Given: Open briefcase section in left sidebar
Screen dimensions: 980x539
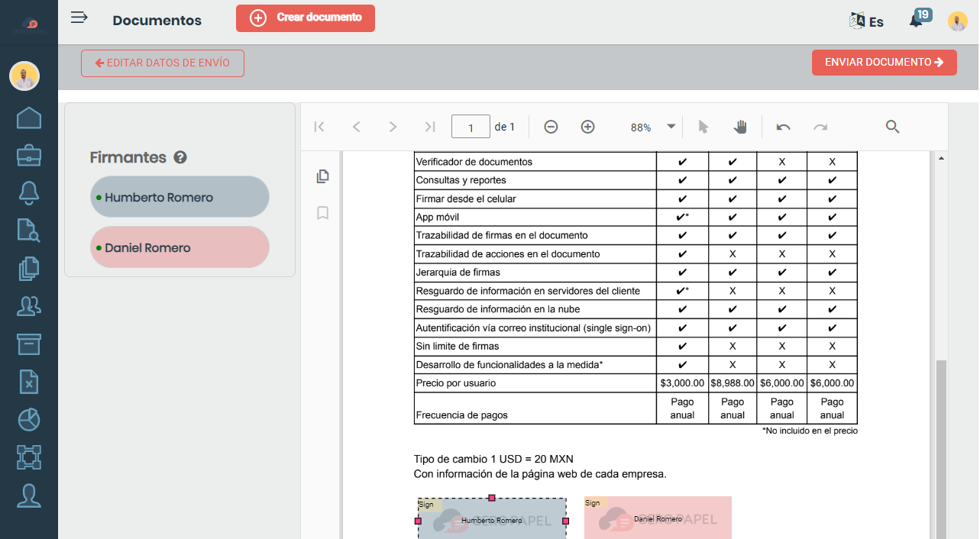Looking at the screenshot, I should pos(29,156).
